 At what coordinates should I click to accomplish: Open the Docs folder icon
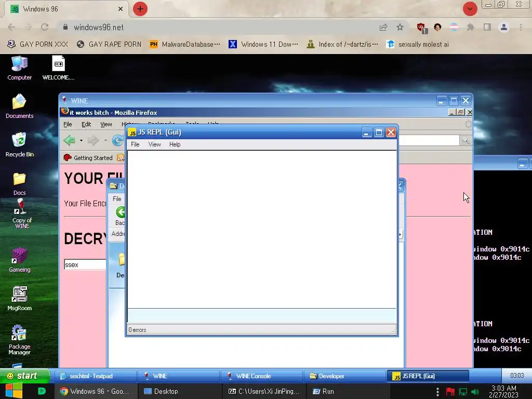[x=19, y=183]
